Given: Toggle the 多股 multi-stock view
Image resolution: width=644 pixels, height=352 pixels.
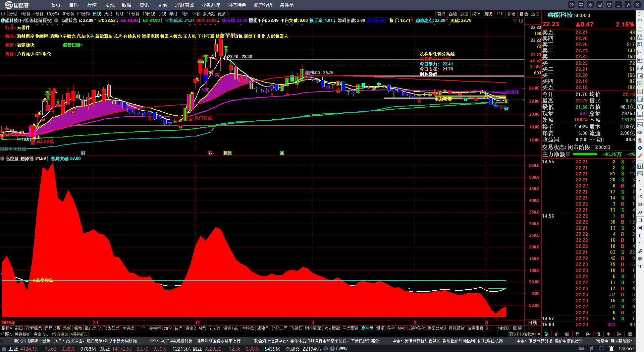Looking at the screenshot, I should tap(464, 14).
